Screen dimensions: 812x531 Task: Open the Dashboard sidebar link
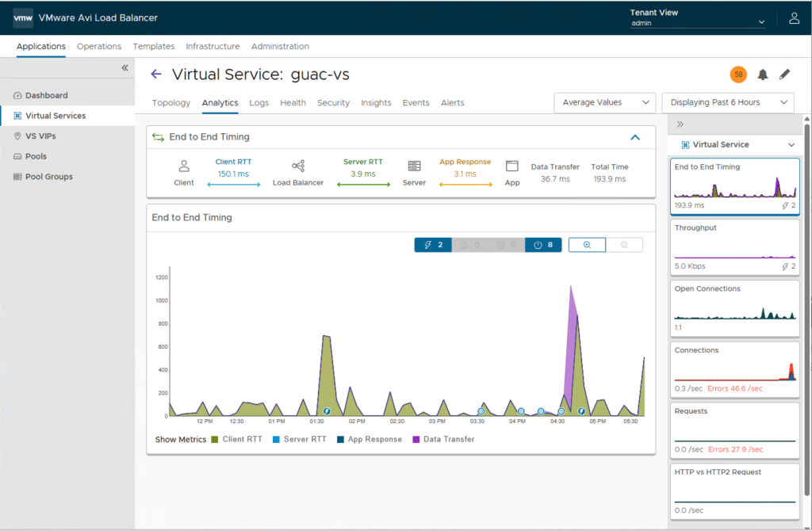[x=46, y=95]
